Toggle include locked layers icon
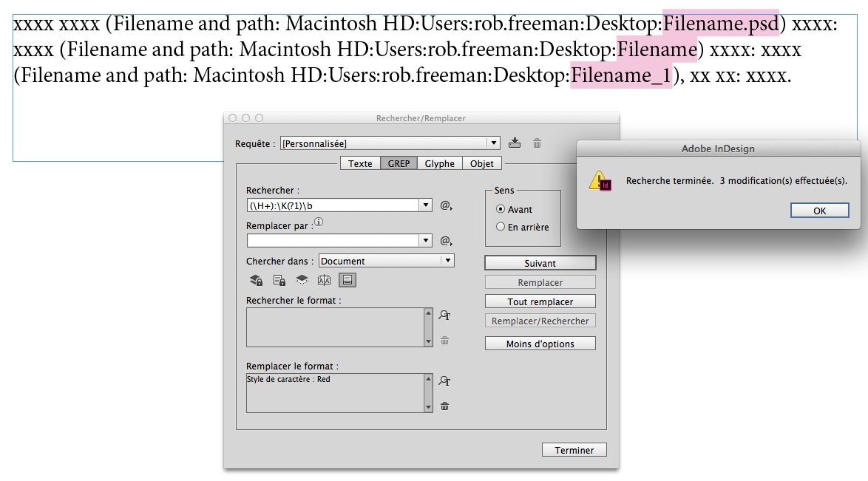Image resolution: width=868 pixels, height=481 pixels. point(256,280)
